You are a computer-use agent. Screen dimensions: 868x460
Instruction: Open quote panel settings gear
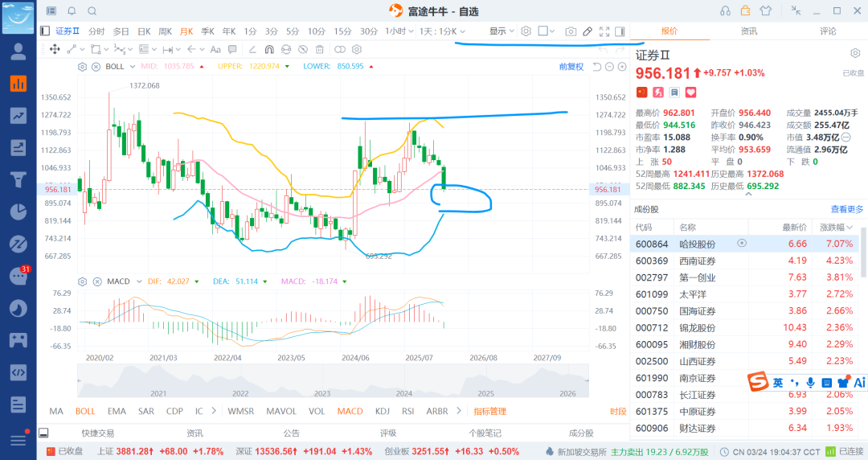pyautogui.click(x=855, y=53)
